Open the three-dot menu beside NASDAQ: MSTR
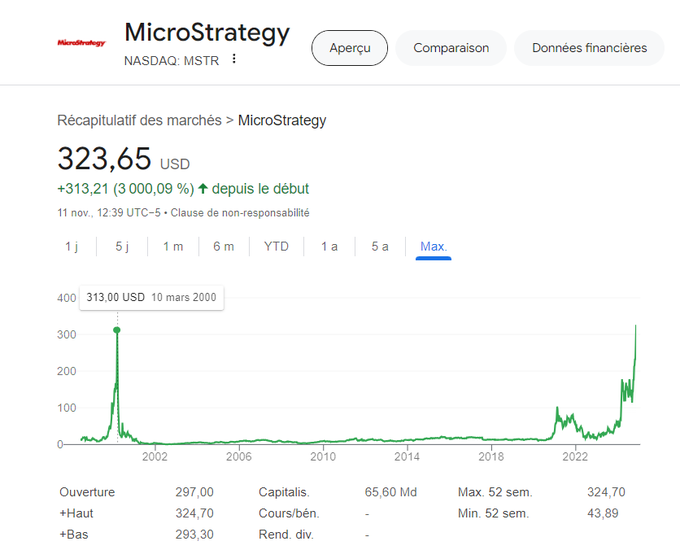Screen dimensions: 680x550 click(x=234, y=59)
